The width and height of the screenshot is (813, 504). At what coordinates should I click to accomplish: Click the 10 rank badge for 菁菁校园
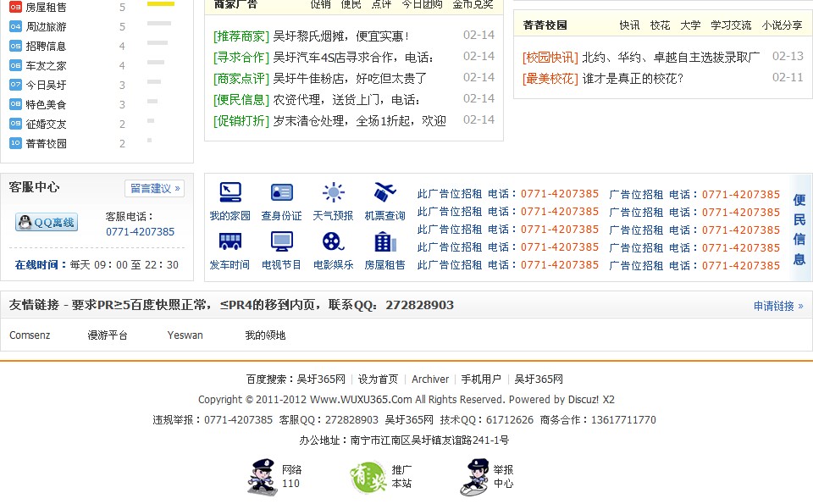[x=15, y=143]
